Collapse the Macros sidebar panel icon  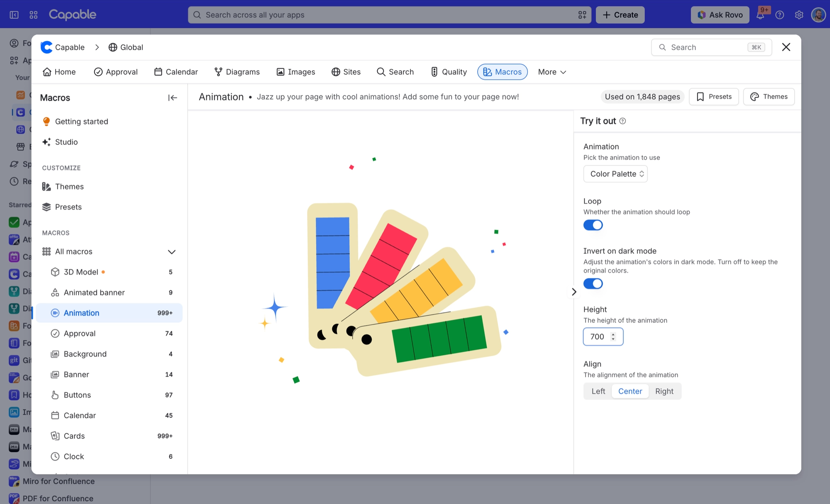(x=173, y=98)
